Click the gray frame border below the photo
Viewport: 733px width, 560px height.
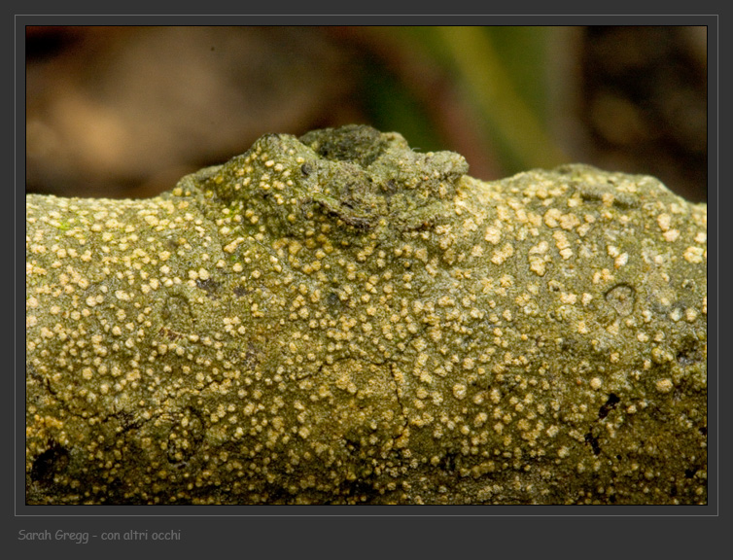366,509
